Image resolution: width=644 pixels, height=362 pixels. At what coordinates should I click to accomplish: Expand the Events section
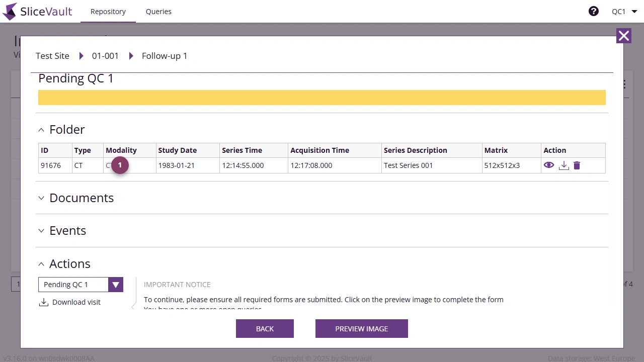tap(41, 231)
